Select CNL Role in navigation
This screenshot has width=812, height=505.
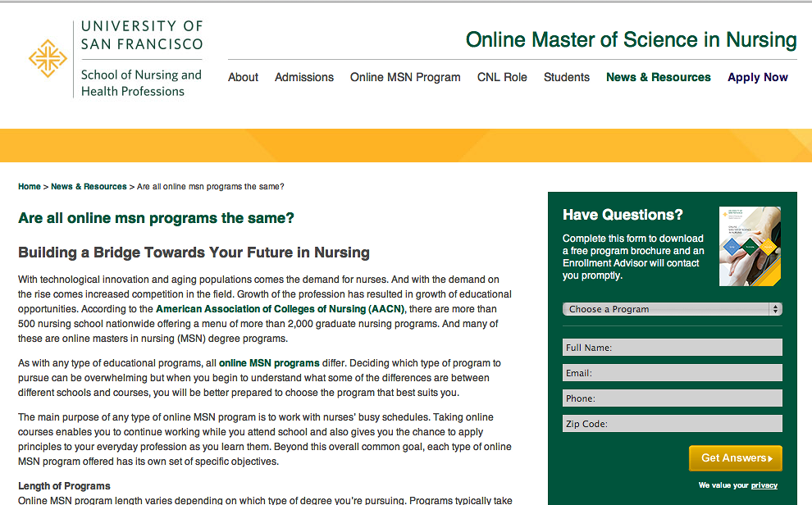tap(502, 77)
